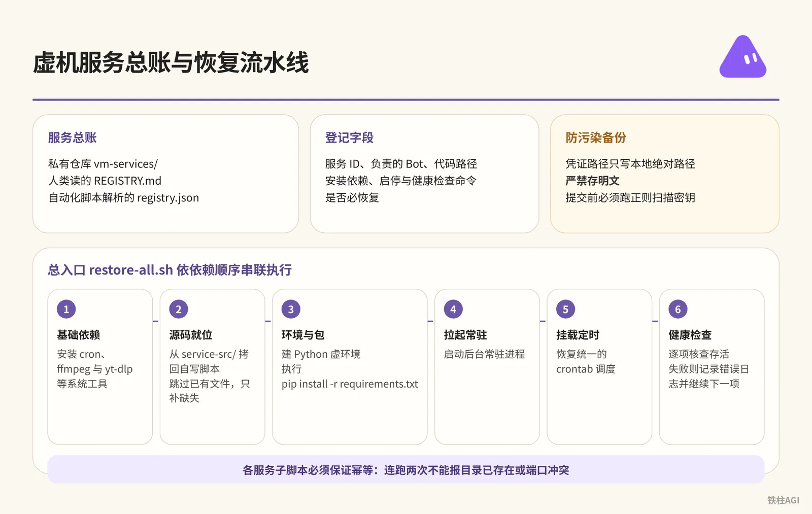The height and width of the screenshot is (514, 812).
Task: Select the line 私有仓库 vm-services/
Action: [x=103, y=164]
